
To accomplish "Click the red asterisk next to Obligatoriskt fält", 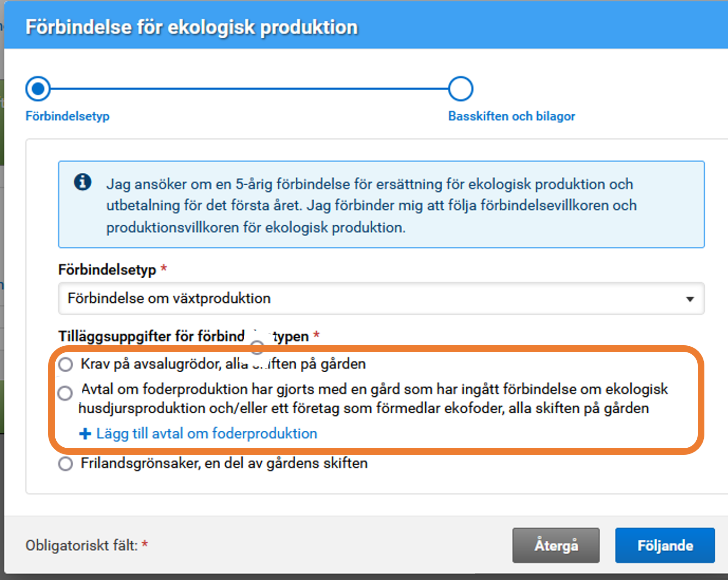I will click(145, 545).
